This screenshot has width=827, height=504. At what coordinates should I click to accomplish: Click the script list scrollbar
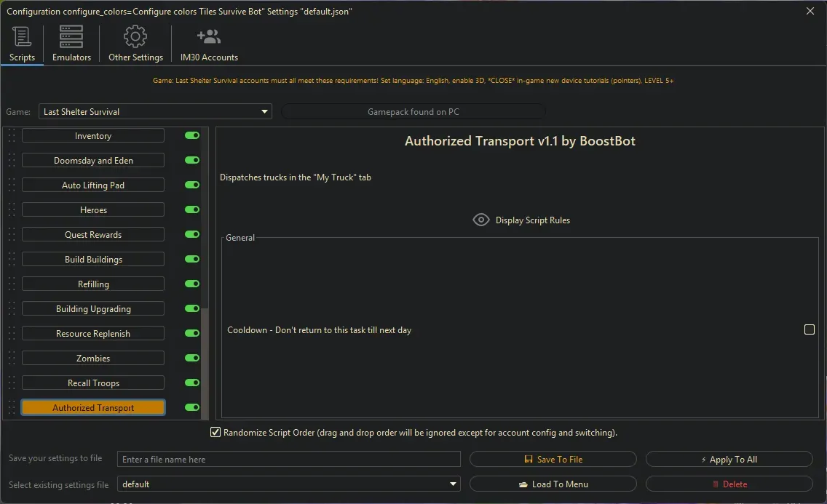[205, 364]
